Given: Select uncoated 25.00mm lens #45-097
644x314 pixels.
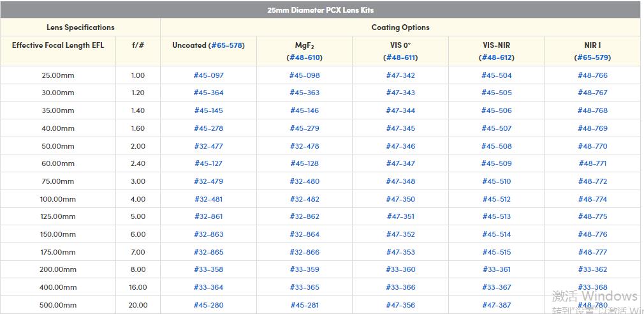Looking at the screenshot, I should 209,75.
